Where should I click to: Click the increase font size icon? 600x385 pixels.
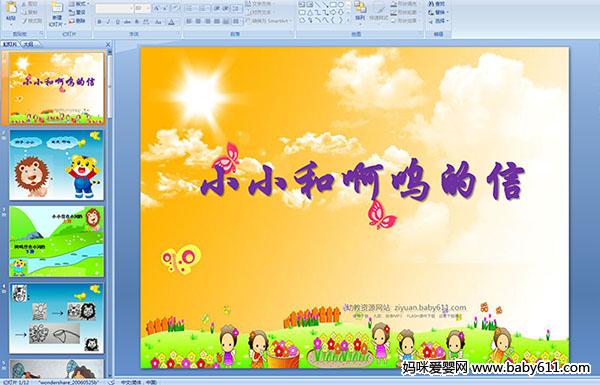tap(157, 8)
